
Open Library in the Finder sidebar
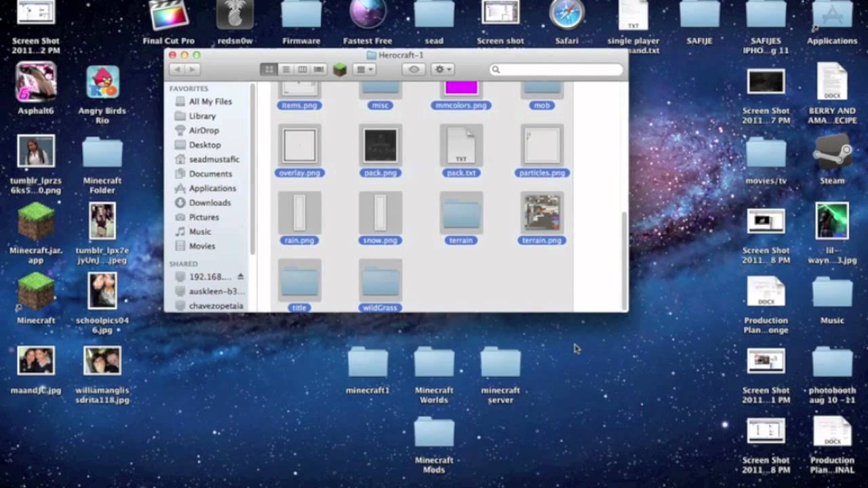pos(201,116)
